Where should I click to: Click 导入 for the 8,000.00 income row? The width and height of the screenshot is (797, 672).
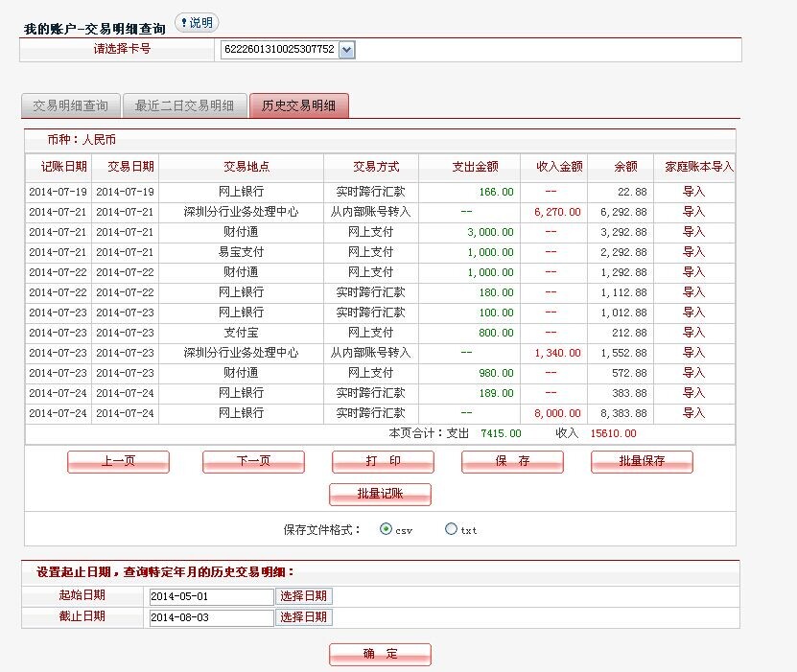point(693,413)
